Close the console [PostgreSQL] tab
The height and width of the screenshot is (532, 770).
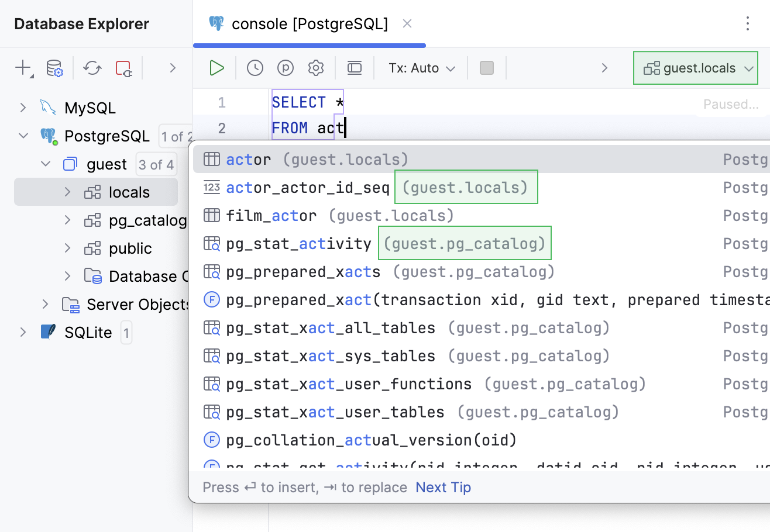(x=407, y=23)
